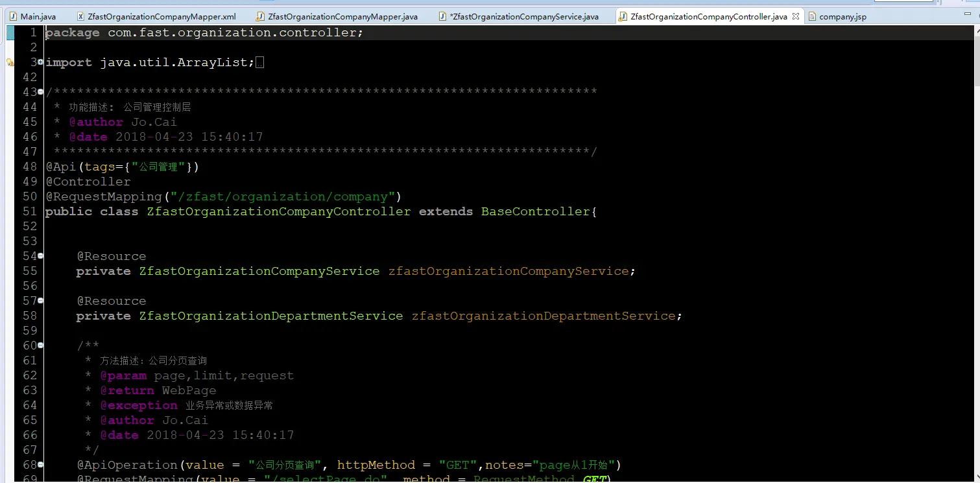Click 'com.fast.organization.controller' package name
The height and width of the screenshot is (483, 980).
pyautogui.click(x=232, y=32)
